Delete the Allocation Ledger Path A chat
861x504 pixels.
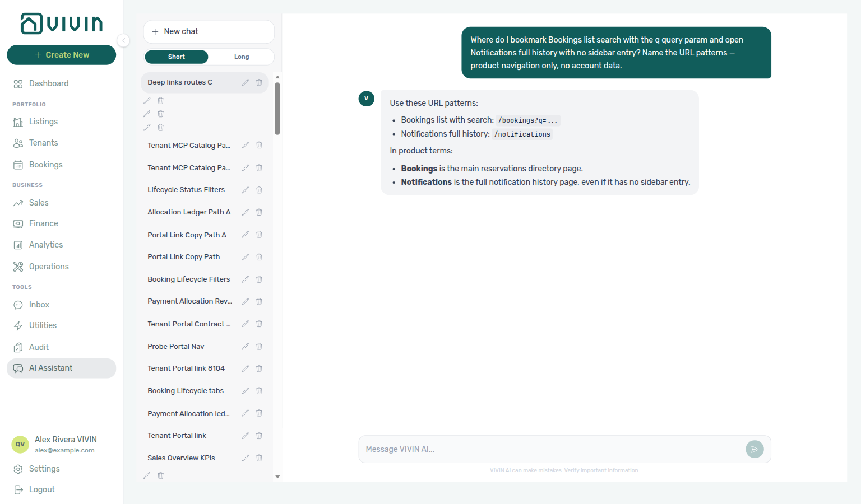pos(259,212)
